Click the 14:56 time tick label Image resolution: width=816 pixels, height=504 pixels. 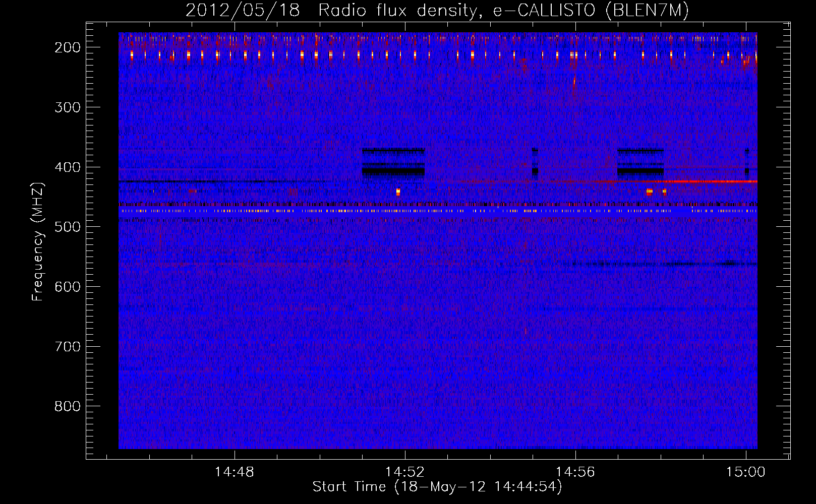(575, 472)
